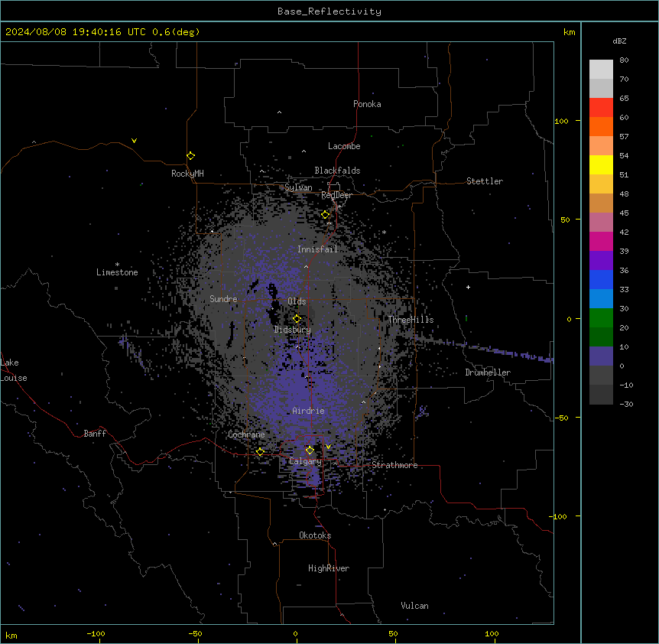Screen dimensions: 659x644
Task: Pick the bright green 20-30 dBZ swatch
Action: coord(601,318)
